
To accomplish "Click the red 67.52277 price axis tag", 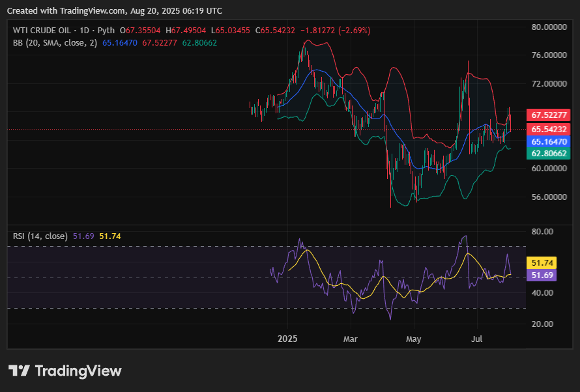I will [549, 115].
